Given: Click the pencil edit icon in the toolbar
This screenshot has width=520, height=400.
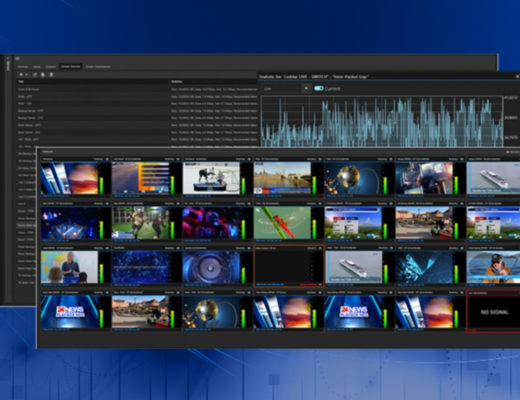Looking at the screenshot, I should click(35, 74).
